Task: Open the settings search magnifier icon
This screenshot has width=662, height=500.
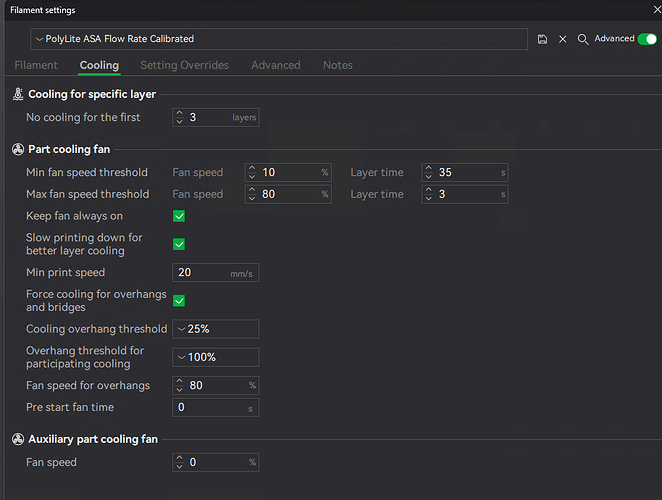Action: [x=583, y=39]
